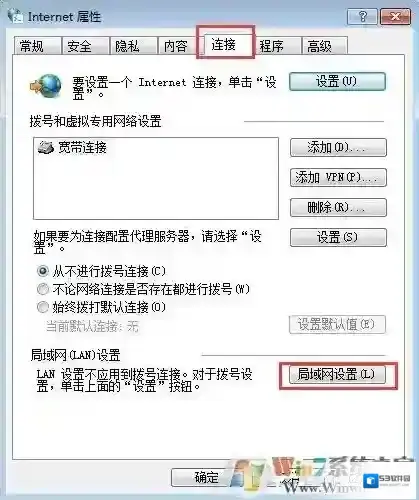Click the help question mark button
Viewport: 419px width, 500px height.
[362, 16]
